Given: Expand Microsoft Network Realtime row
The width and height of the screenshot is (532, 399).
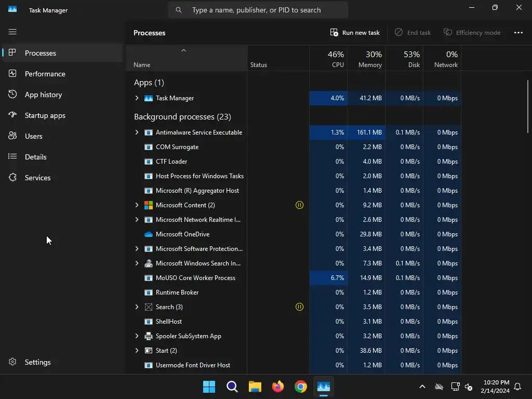Looking at the screenshot, I should pos(137,220).
